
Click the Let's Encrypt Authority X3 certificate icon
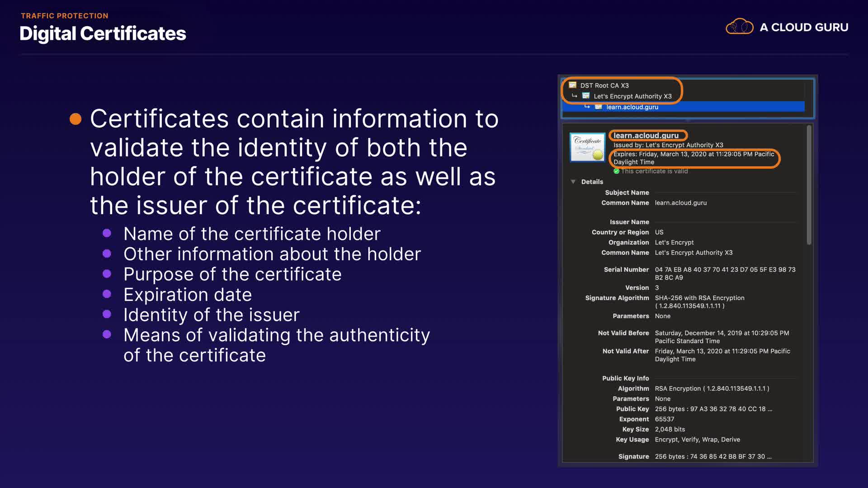(586, 96)
